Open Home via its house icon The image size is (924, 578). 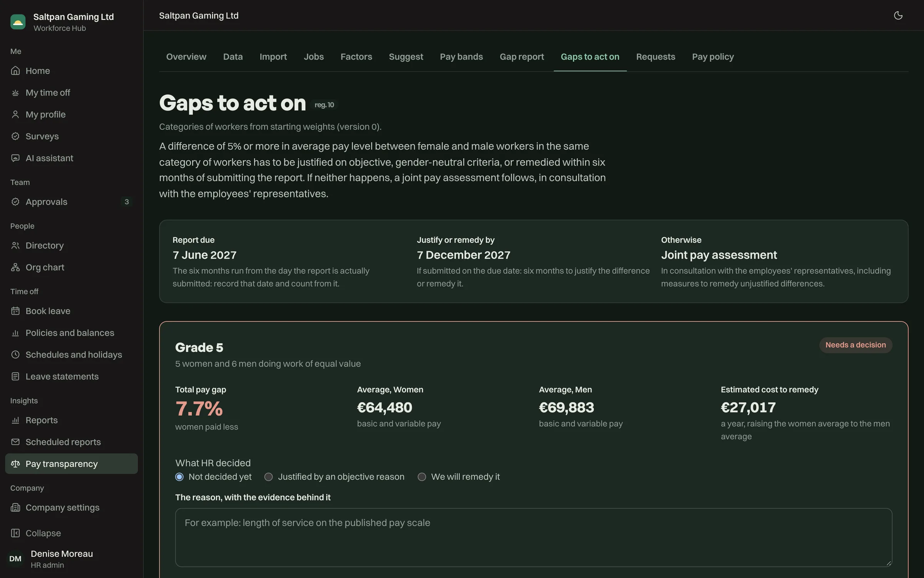tap(15, 71)
